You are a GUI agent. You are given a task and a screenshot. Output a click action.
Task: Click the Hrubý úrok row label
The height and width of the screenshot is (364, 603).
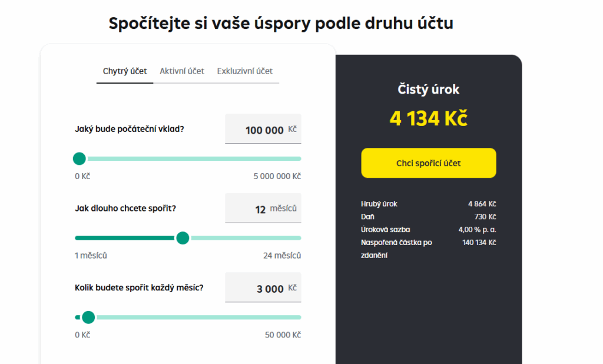tap(379, 204)
